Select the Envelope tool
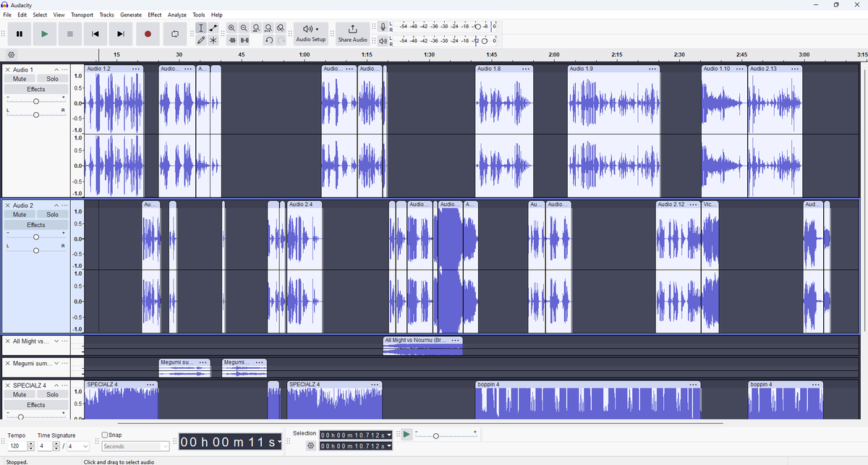The height and width of the screenshot is (465, 868). point(213,28)
